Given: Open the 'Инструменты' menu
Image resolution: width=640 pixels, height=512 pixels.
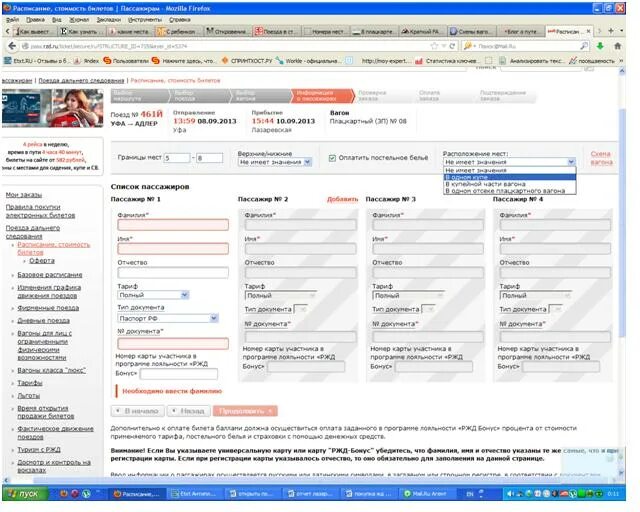Looking at the screenshot, I should click(145, 20).
